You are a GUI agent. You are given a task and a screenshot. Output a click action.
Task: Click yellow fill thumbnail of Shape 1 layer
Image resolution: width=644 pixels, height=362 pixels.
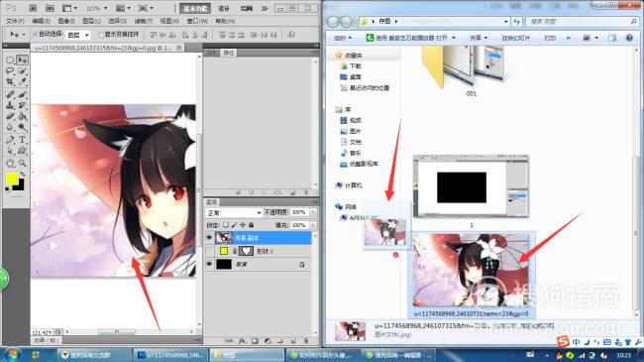(x=224, y=251)
